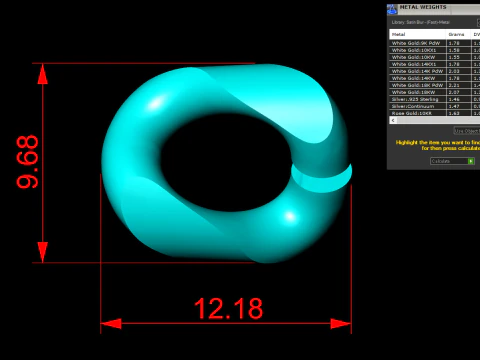
Task: Select the Silver:.925 Sterling row
Action: 435,99
